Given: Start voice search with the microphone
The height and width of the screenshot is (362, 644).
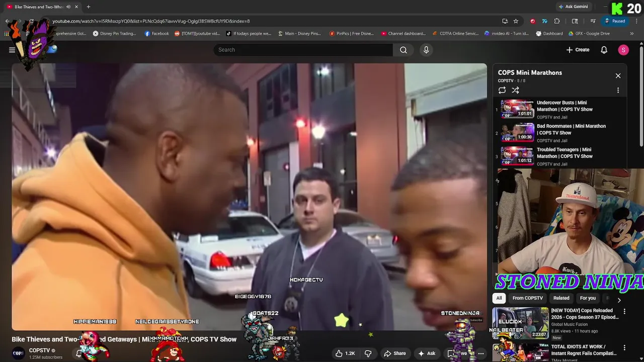Looking at the screenshot, I should coord(426,50).
